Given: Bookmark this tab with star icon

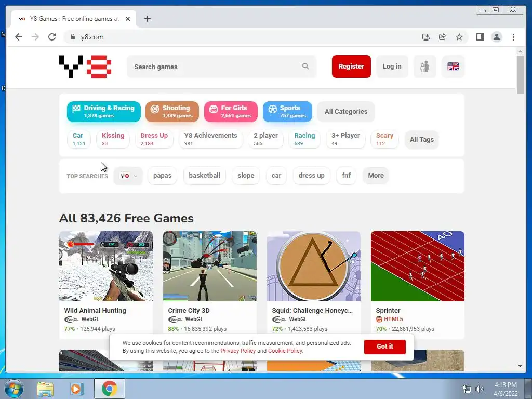Looking at the screenshot, I should click(x=459, y=37).
